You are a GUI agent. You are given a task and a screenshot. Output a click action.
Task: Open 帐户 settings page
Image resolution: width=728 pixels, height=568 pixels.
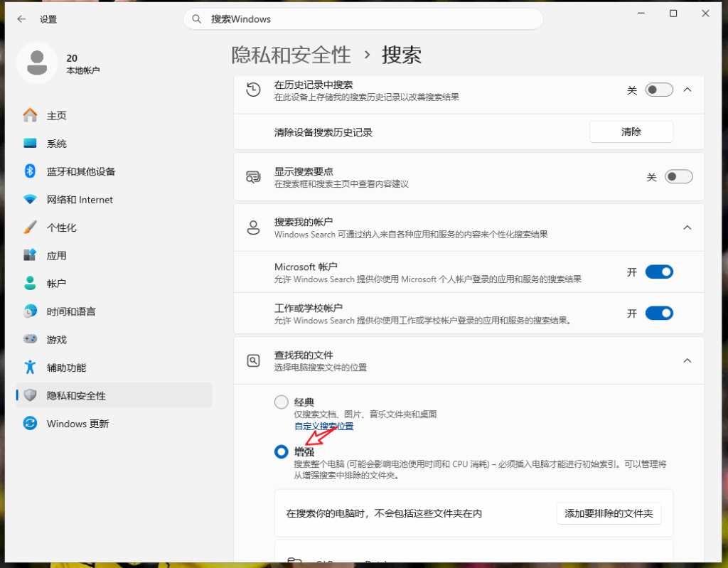[x=114, y=283]
